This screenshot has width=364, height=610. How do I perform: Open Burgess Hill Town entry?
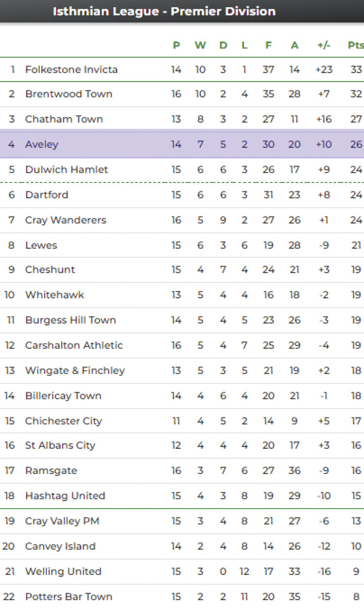pyautogui.click(x=70, y=320)
